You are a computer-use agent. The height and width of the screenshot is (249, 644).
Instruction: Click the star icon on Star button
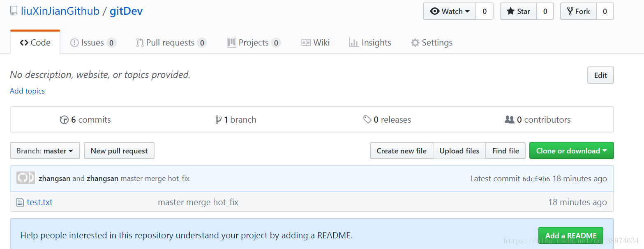pos(511,11)
